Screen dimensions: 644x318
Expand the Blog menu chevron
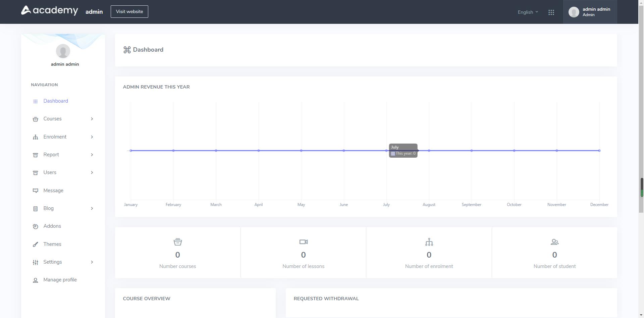[92, 208]
